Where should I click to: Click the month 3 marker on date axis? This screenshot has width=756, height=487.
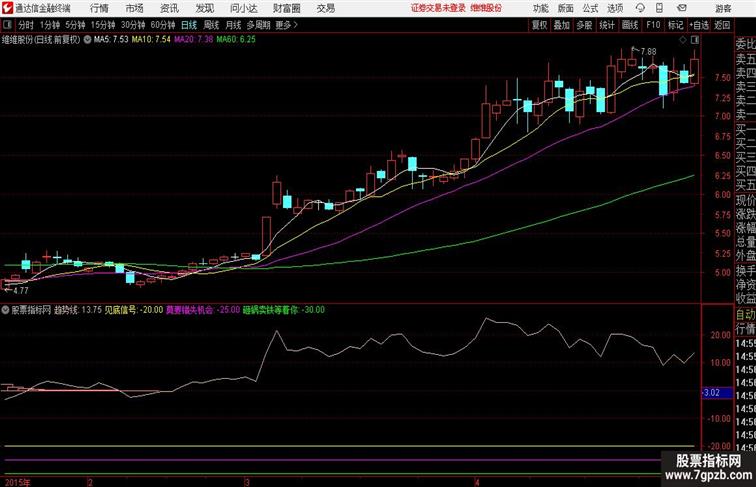(x=247, y=482)
